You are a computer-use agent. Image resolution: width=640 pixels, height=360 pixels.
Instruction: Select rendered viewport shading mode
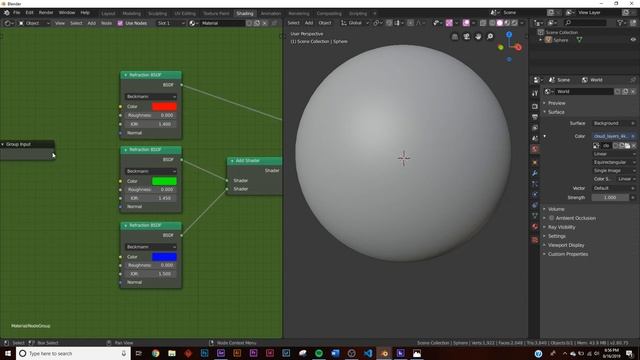pyautogui.click(x=515, y=23)
